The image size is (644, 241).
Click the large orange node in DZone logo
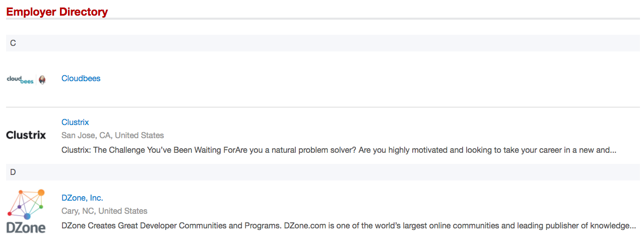click(x=41, y=193)
